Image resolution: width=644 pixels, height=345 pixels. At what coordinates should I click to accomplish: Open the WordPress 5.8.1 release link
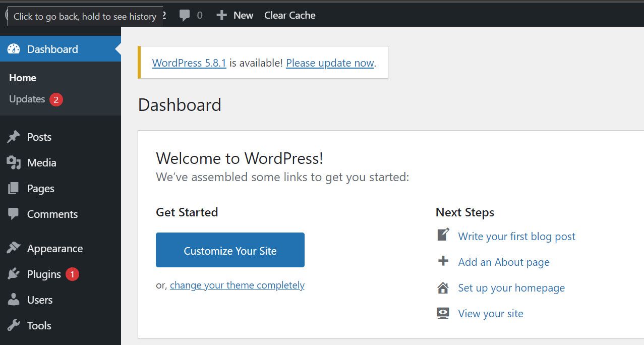click(189, 63)
